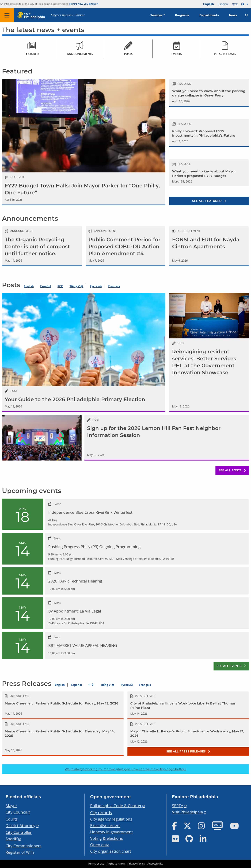This screenshot has width=251, height=868.
Task: Open the GovTV icon in footer
Action: 217,825
